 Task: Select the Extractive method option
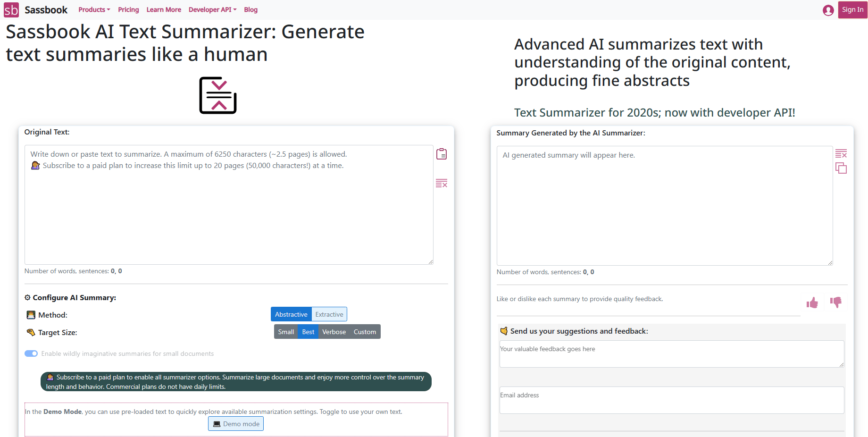point(329,315)
